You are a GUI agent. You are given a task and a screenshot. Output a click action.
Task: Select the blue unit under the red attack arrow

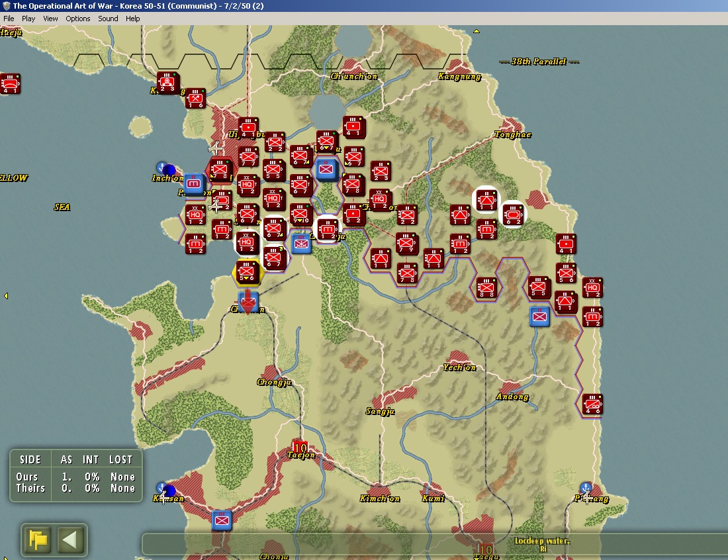point(248,303)
